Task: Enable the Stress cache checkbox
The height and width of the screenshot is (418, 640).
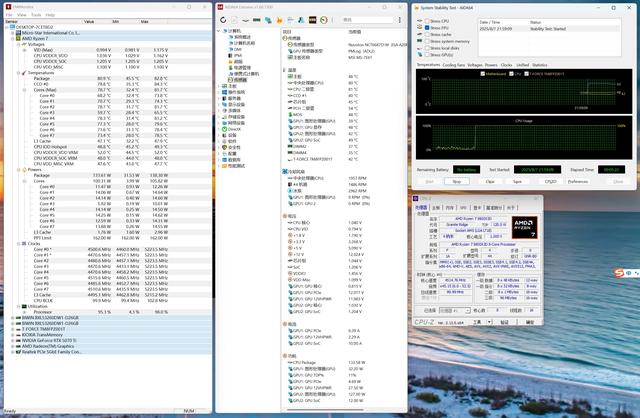Action: click(427, 34)
